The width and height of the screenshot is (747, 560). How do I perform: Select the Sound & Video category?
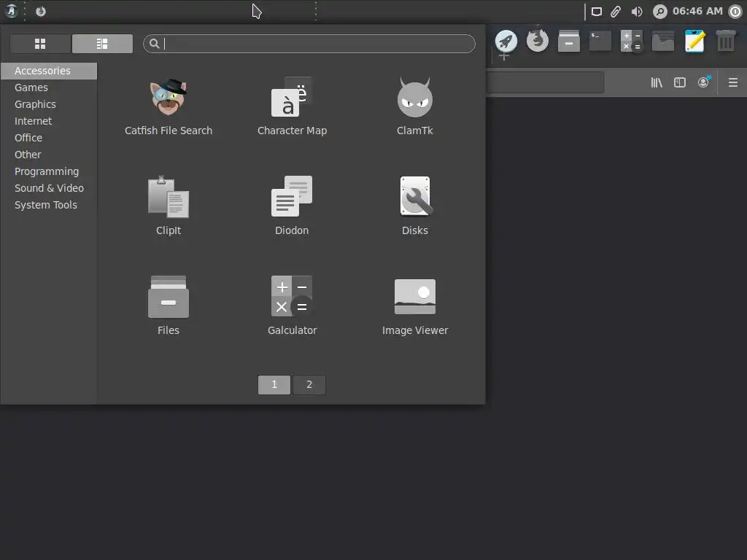[x=49, y=188]
